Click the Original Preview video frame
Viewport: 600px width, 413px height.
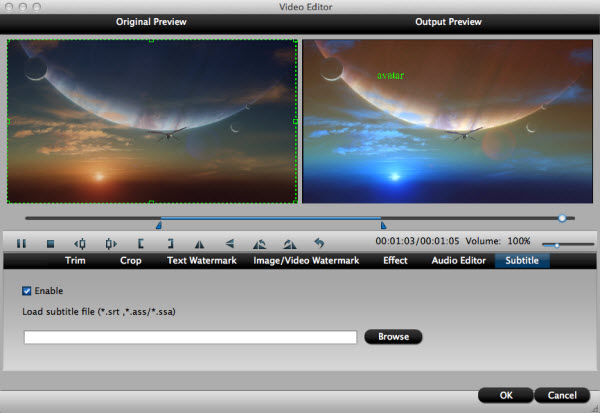click(x=152, y=121)
